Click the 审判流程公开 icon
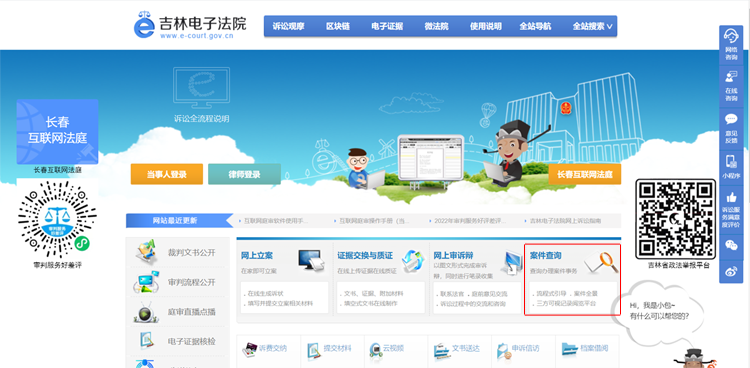The height and width of the screenshot is (368, 750). pyautogui.click(x=146, y=281)
